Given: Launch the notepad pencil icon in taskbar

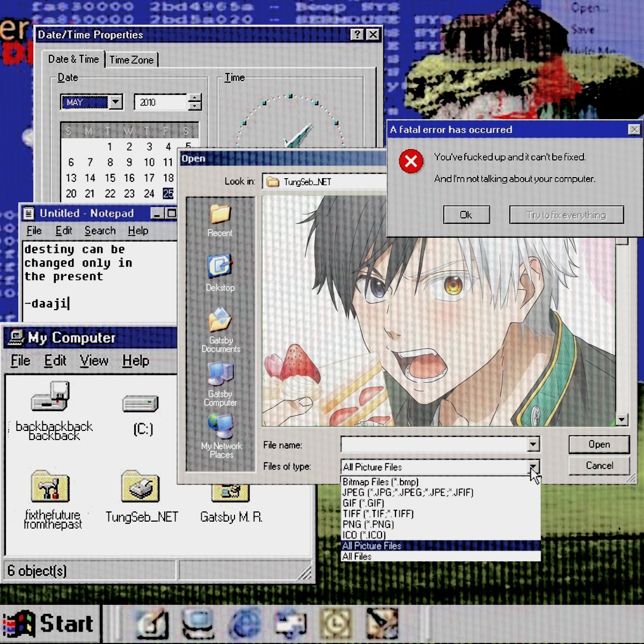Looking at the screenshot, I should point(152,625).
